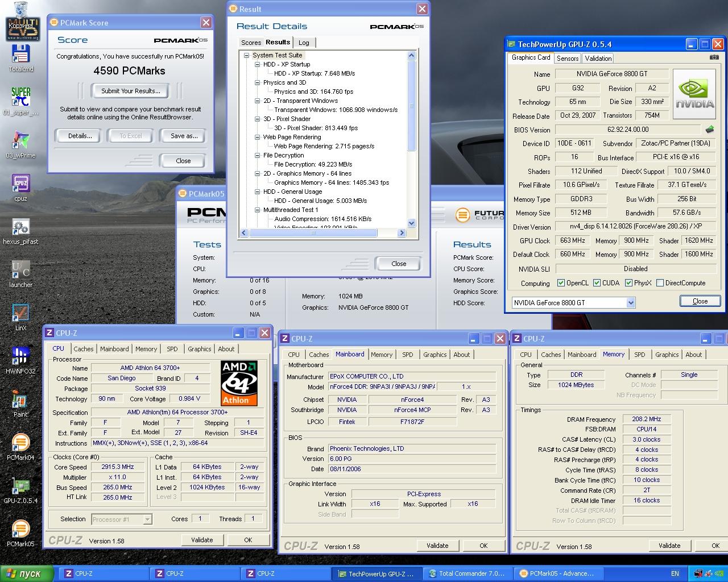This screenshot has width=728, height=582.
Task: Click Close in the Result window
Action: click(x=399, y=264)
